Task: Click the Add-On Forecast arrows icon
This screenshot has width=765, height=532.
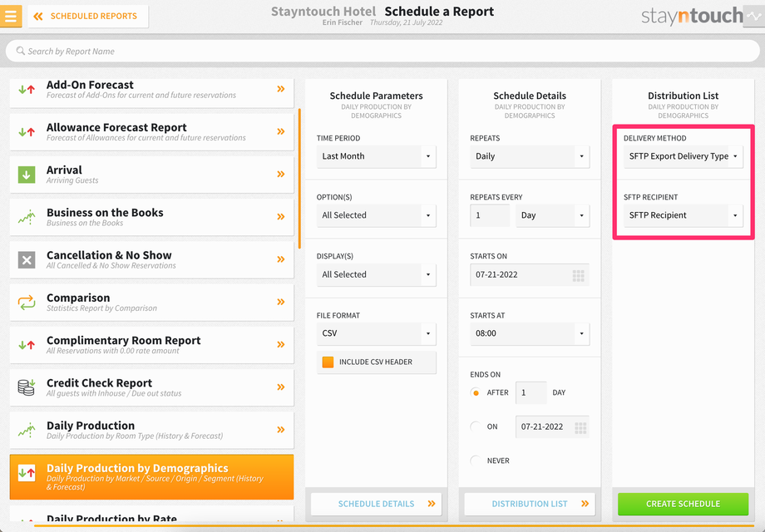Action: click(x=27, y=89)
